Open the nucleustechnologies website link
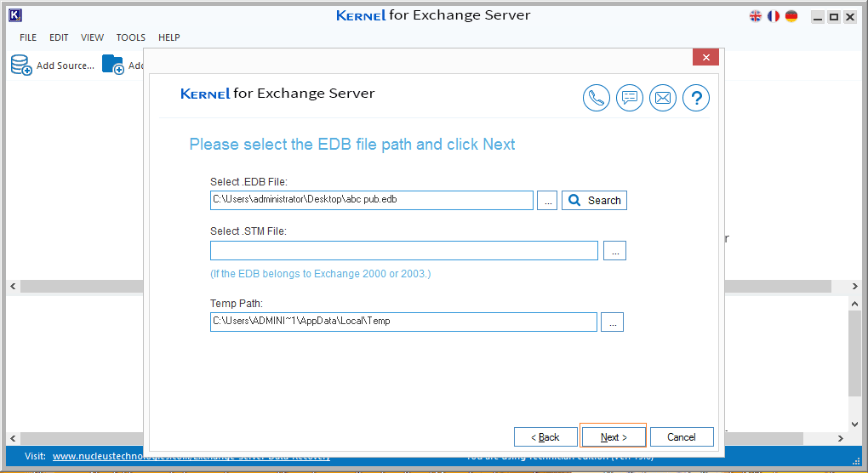868x473 pixels. (x=191, y=456)
